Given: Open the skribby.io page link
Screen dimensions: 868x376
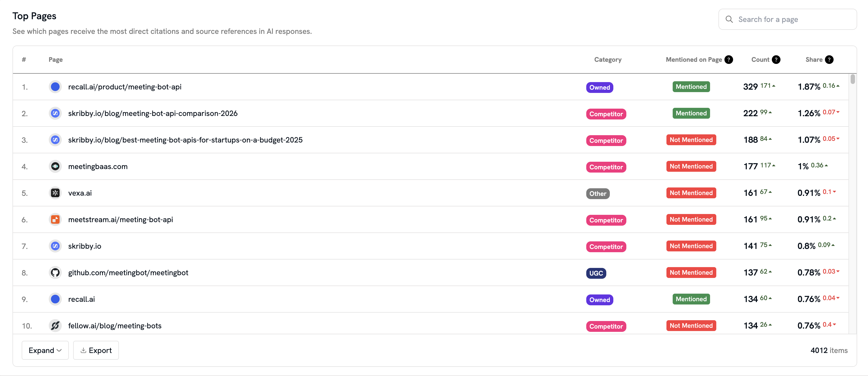Looking at the screenshot, I should [x=85, y=246].
